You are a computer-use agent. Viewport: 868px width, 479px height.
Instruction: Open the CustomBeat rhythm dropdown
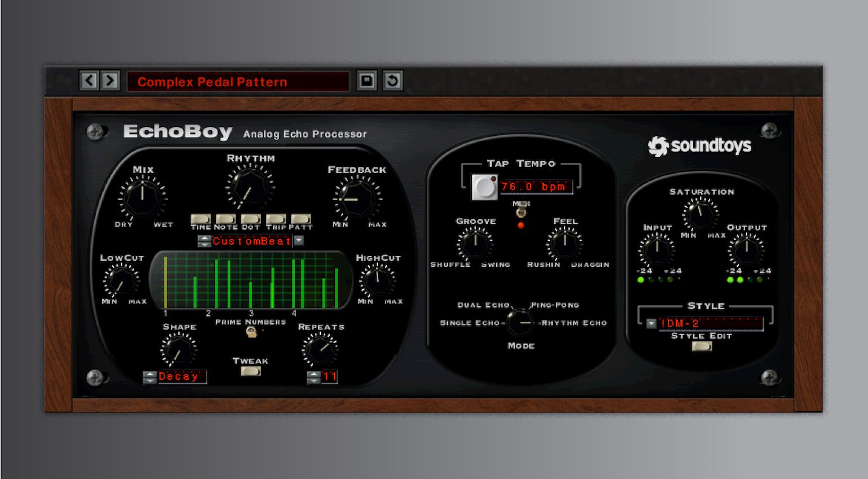point(297,242)
